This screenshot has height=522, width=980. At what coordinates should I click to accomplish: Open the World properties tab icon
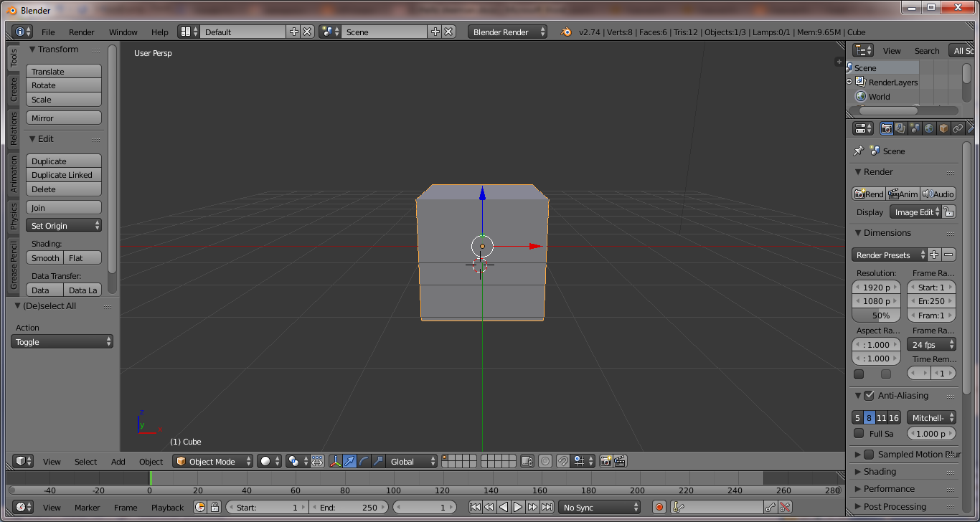(x=929, y=128)
